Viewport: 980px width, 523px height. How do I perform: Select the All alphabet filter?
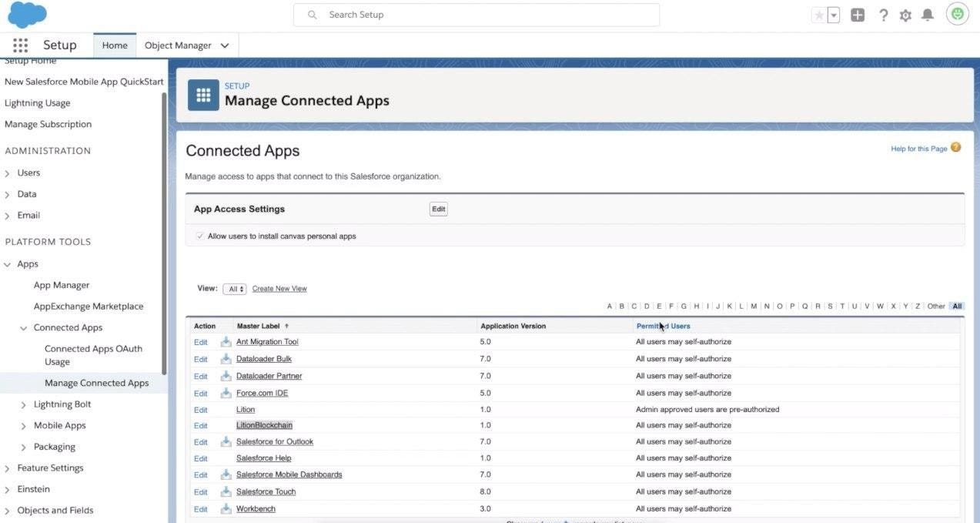tap(957, 306)
